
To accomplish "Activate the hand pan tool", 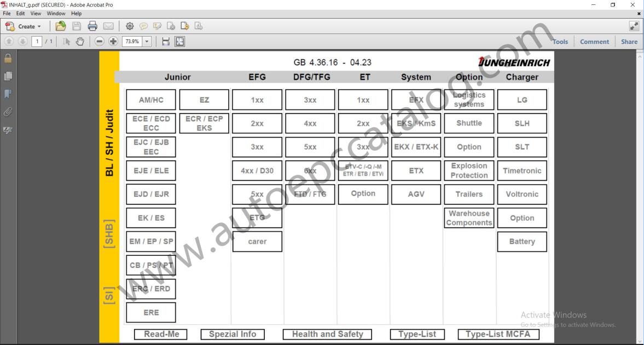I will pyautogui.click(x=80, y=42).
